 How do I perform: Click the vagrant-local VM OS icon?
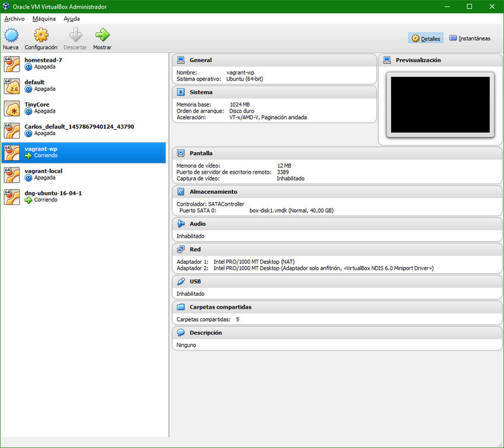pyautogui.click(x=12, y=174)
